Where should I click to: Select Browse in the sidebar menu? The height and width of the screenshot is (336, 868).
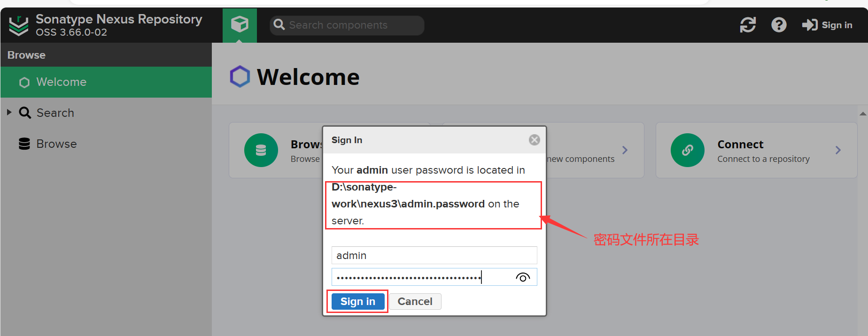[56, 144]
